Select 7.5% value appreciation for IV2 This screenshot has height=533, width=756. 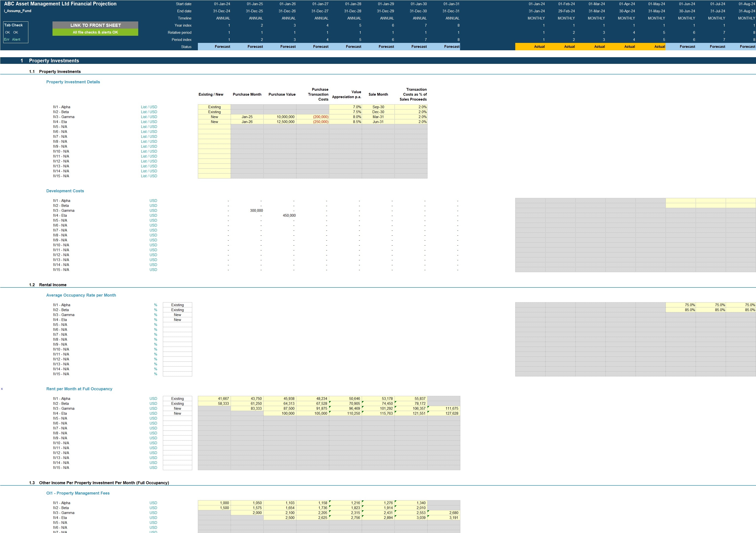tap(345, 112)
